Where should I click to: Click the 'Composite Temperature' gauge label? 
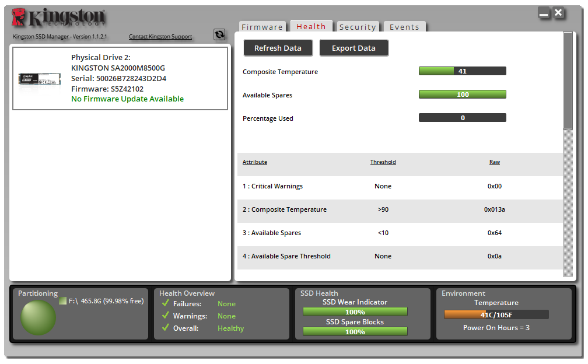(x=280, y=72)
